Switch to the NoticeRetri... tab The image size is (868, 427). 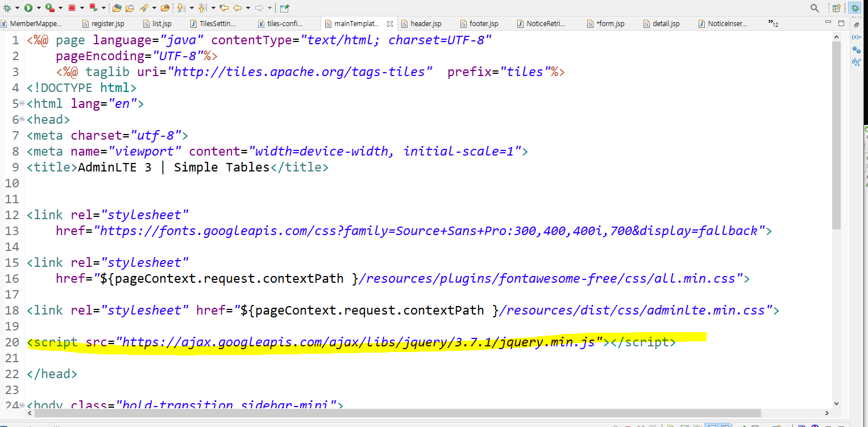tap(542, 24)
